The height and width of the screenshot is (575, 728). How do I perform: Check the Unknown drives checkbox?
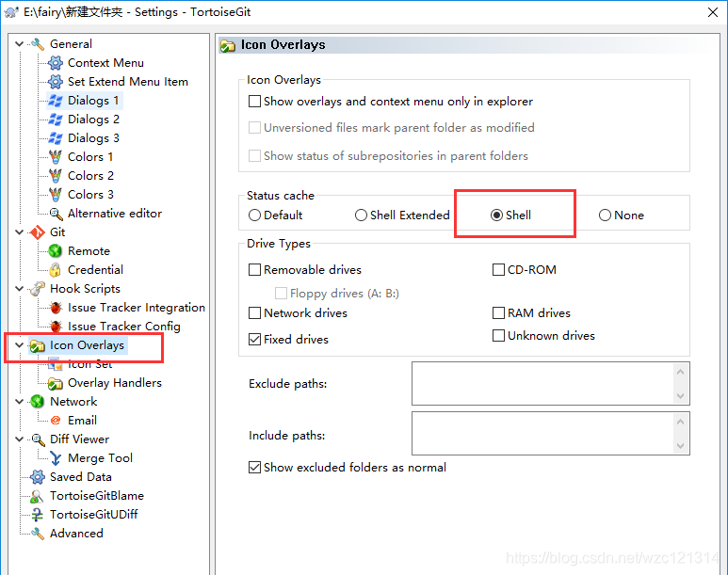click(x=498, y=336)
